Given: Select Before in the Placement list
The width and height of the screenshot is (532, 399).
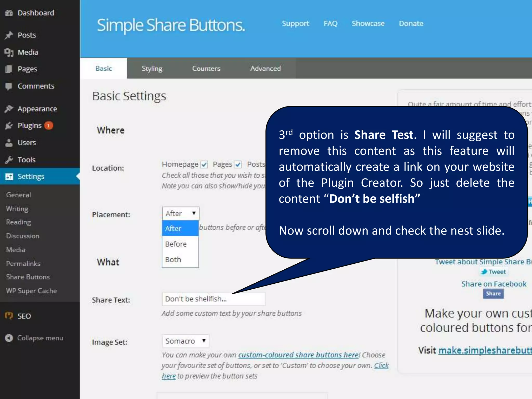Looking at the screenshot, I should pos(180,244).
